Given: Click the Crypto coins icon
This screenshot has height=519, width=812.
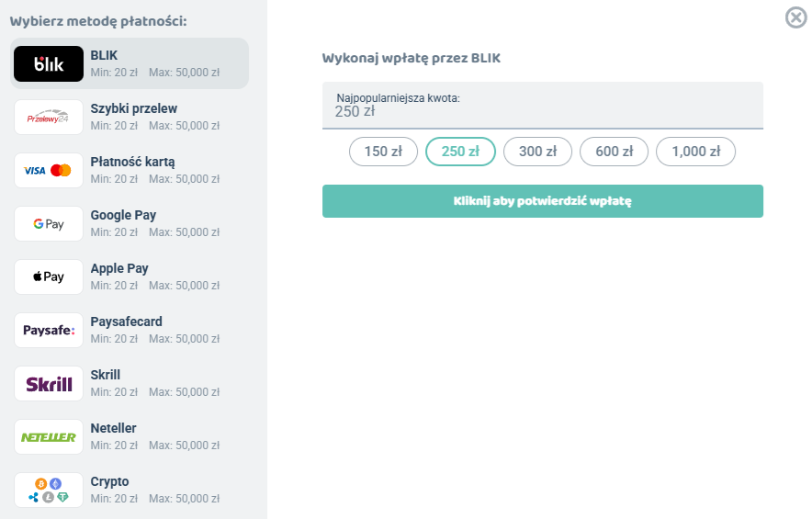Looking at the screenshot, I should coord(49,490).
